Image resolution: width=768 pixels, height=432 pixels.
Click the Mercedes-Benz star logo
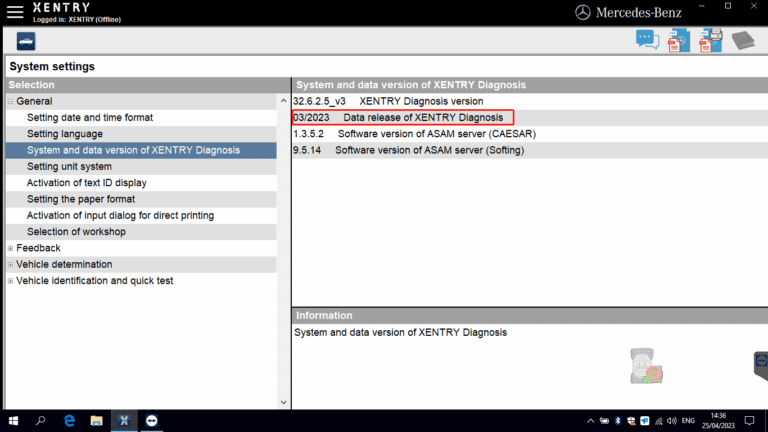coord(582,13)
